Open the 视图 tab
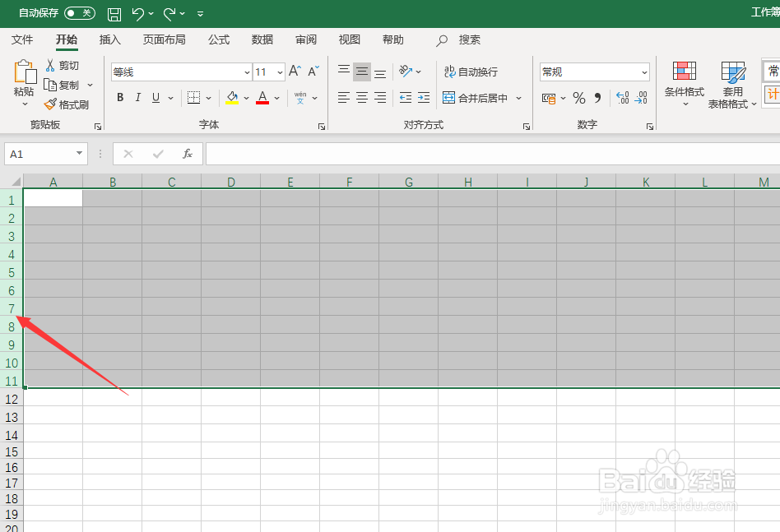 [x=349, y=39]
